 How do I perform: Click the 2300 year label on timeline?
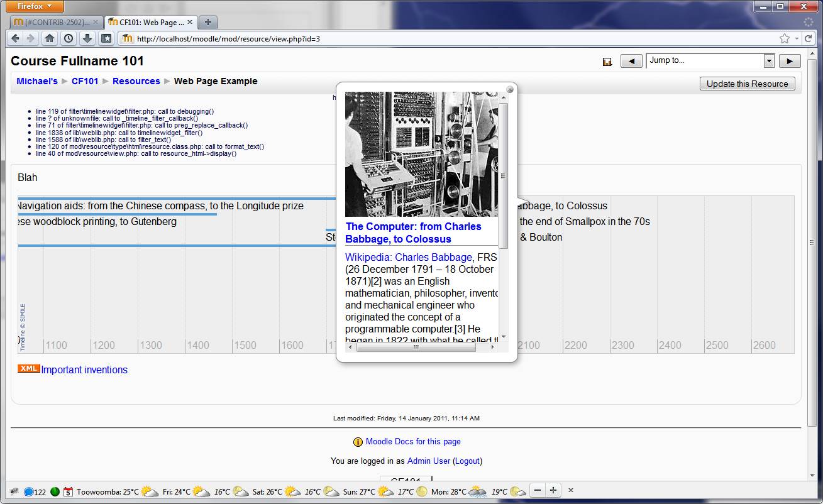(622, 345)
